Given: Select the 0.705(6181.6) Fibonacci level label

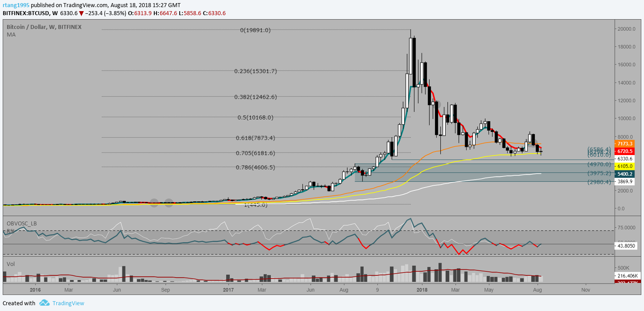Looking at the screenshot, I should (x=256, y=153).
